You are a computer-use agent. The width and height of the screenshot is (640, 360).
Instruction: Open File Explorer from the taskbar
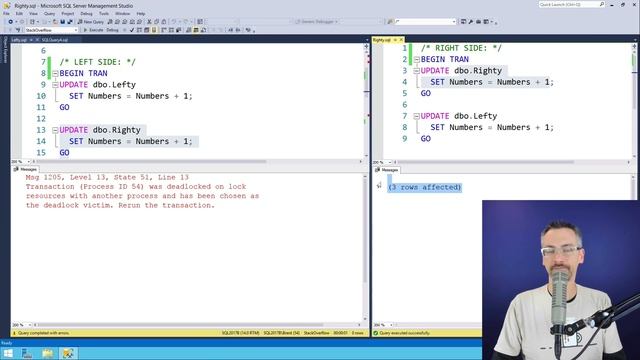[x=47, y=353]
